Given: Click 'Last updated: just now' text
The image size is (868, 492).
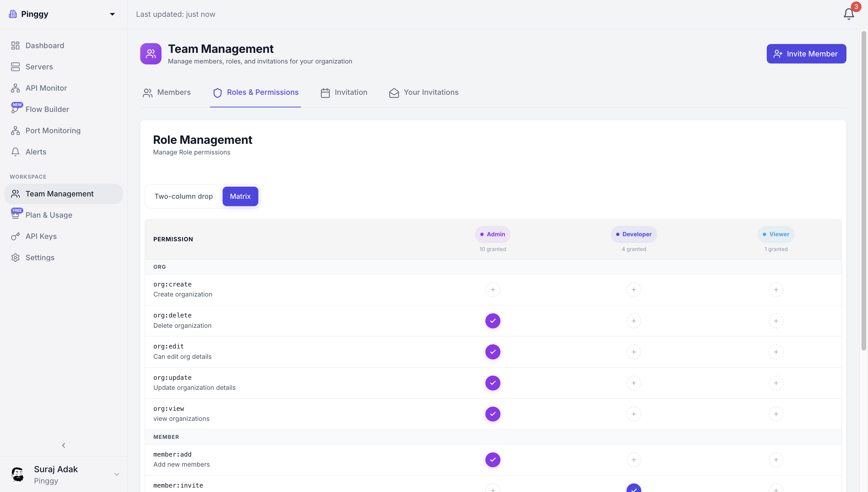Looking at the screenshot, I should (175, 14).
